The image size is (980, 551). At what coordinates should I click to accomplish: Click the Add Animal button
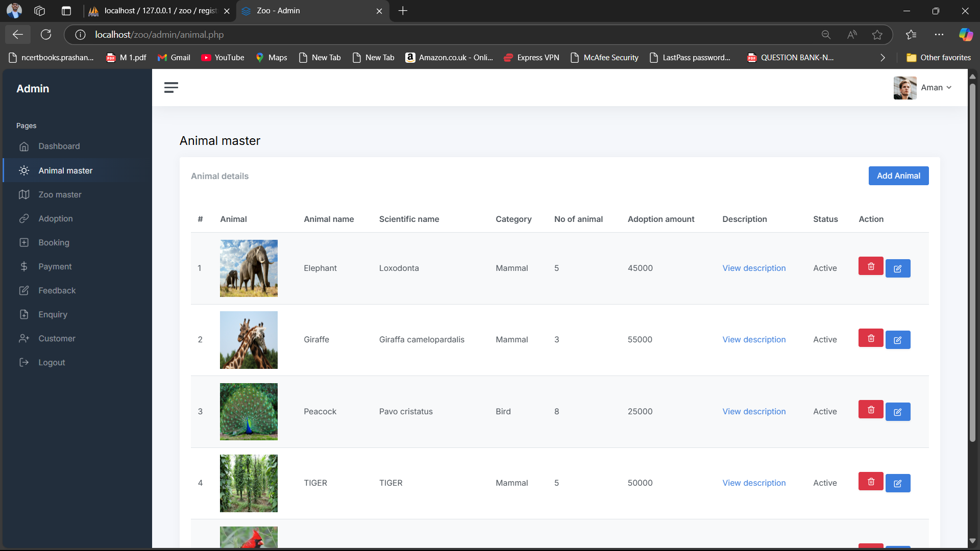[898, 176]
